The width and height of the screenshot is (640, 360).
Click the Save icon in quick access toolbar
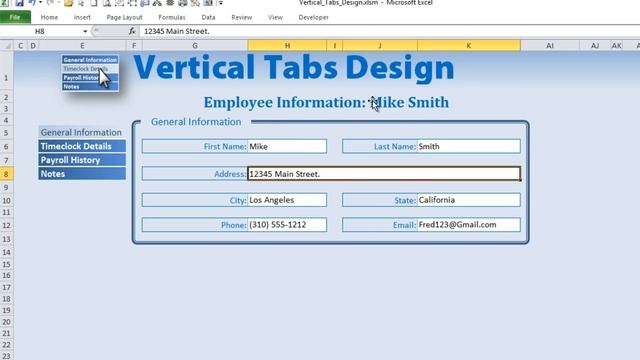click(19, 3)
